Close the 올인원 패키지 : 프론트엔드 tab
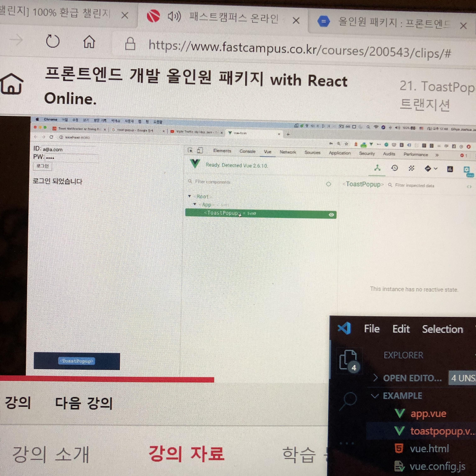Viewport: 476px width, 476px height. click(x=463, y=26)
